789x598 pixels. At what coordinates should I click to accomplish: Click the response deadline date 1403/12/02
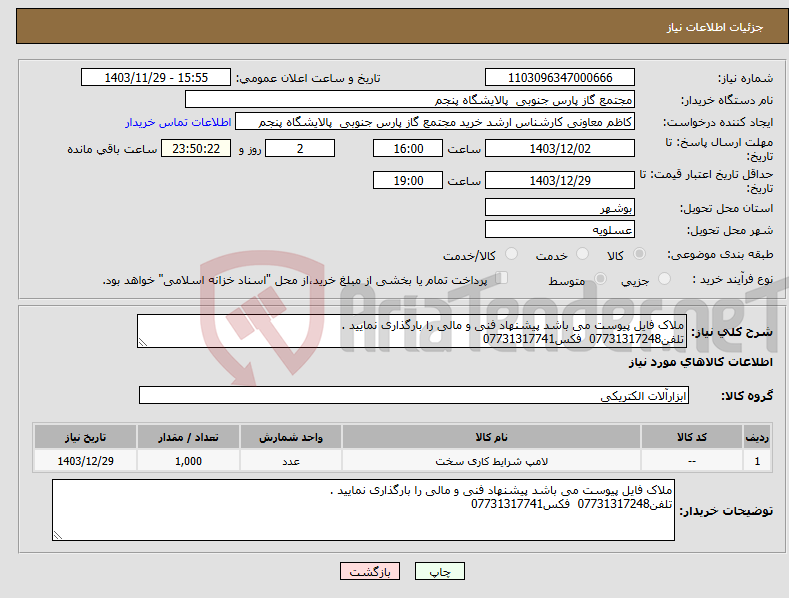pyautogui.click(x=560, y=148)
